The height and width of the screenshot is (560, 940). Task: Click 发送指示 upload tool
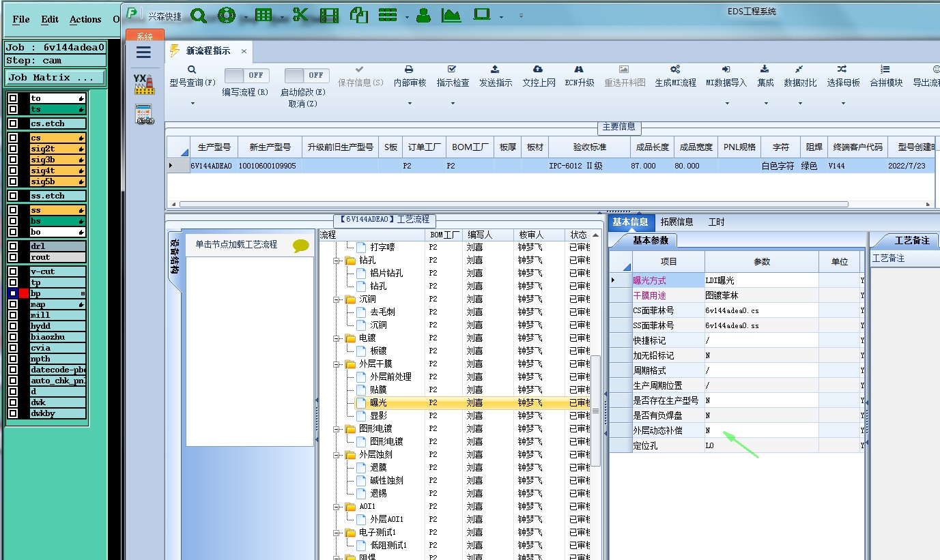495,76
